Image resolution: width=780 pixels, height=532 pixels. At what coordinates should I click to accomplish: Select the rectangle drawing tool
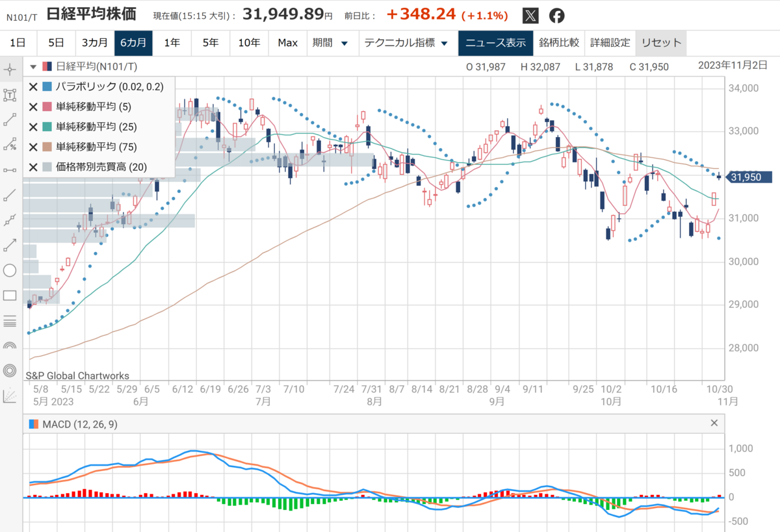pyautogui.click(x=10, y=296)
